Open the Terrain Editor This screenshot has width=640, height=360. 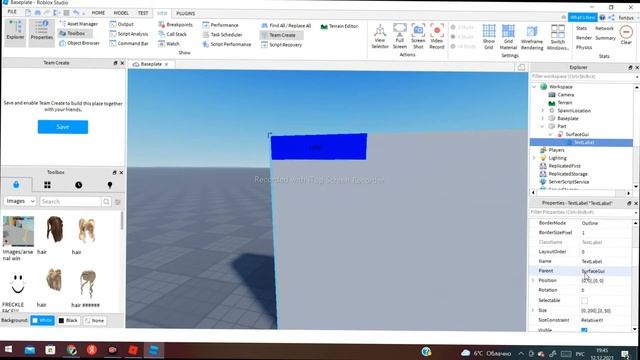coord(339,26)
